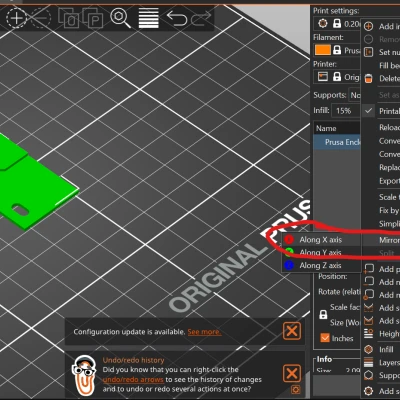Open the Search magnifier tool
The width and height of the screenshot is (400, 400).
[x=120, y=18]
